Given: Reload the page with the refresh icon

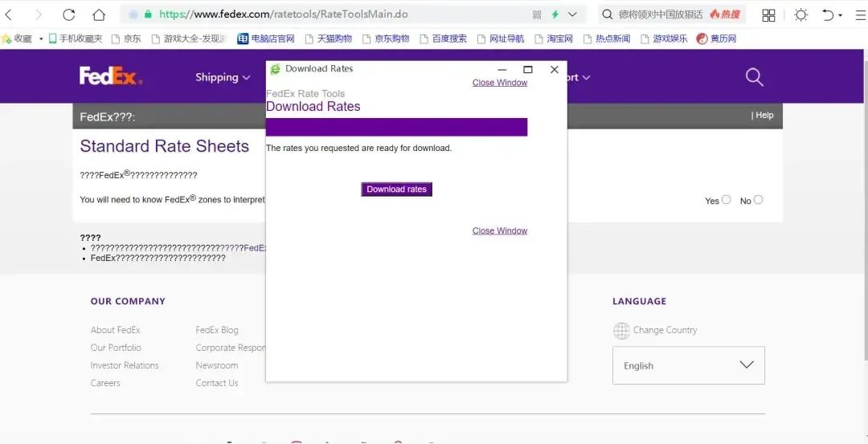Looking at the screenshot, I should tap(68, 15).
